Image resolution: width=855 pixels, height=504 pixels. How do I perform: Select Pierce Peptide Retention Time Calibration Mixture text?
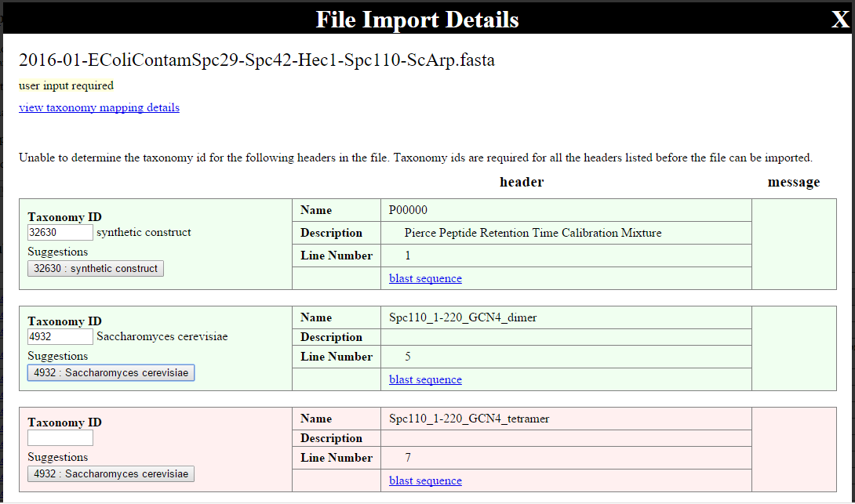tap(533, 234)
